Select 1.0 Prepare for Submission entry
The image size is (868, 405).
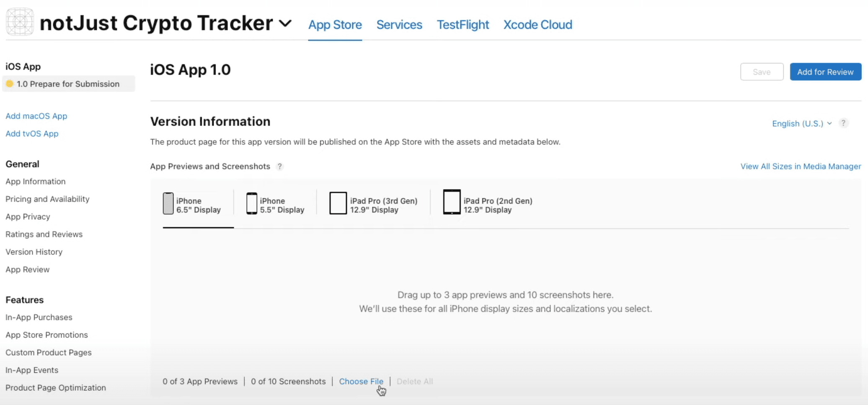point(67,84)
